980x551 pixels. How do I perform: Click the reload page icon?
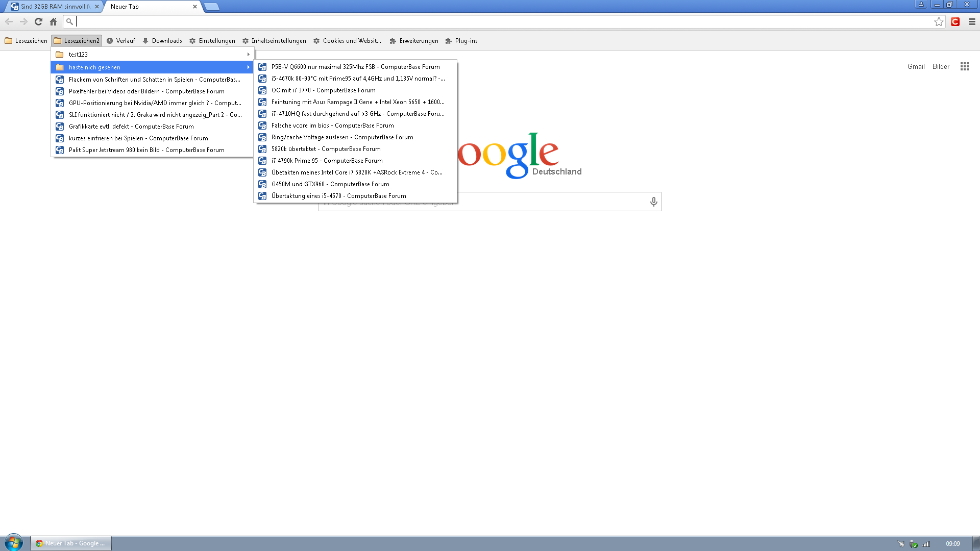tap(38, 21)
